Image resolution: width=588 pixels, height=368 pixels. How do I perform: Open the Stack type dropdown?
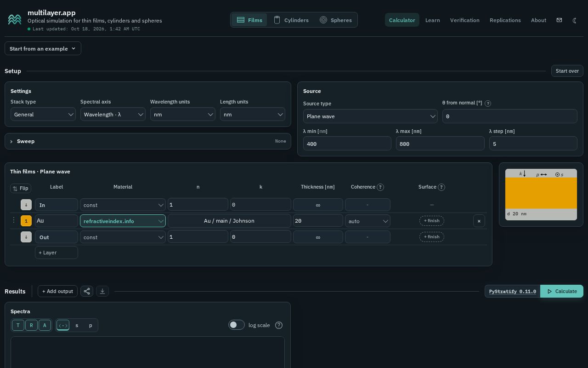click(43, 115)
